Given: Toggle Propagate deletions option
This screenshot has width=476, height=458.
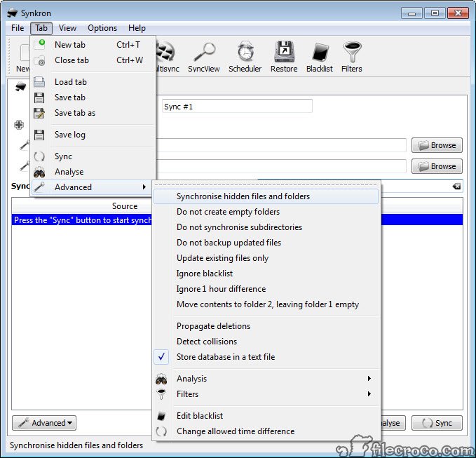Looking at the screenshot, I should [266, 326].
